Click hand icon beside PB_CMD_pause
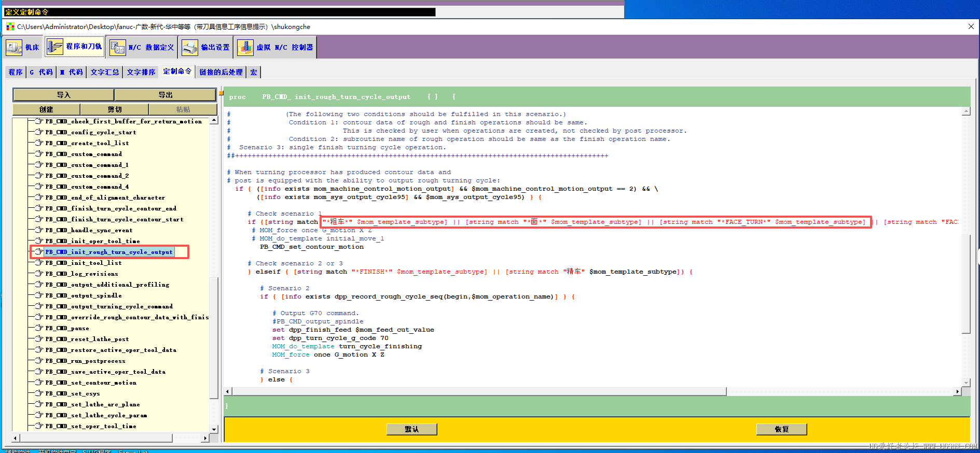 (x=39, y=328)
